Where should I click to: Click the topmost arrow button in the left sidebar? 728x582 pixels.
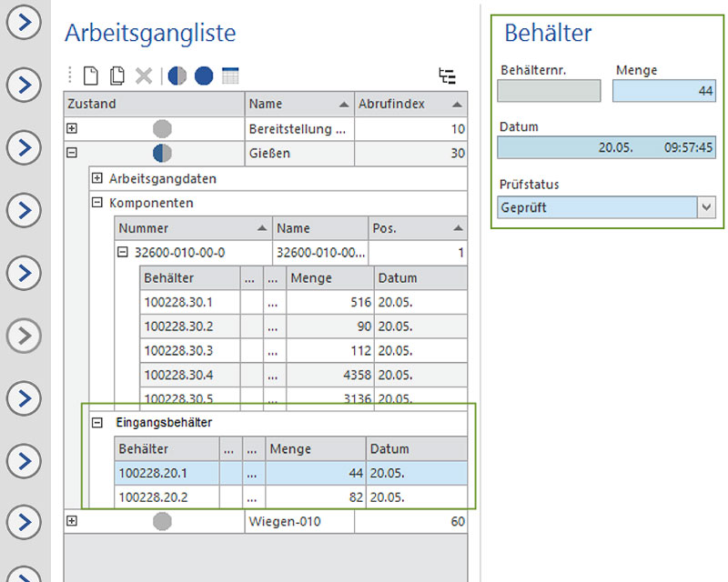pyautogui.click(x=24, y=25)
